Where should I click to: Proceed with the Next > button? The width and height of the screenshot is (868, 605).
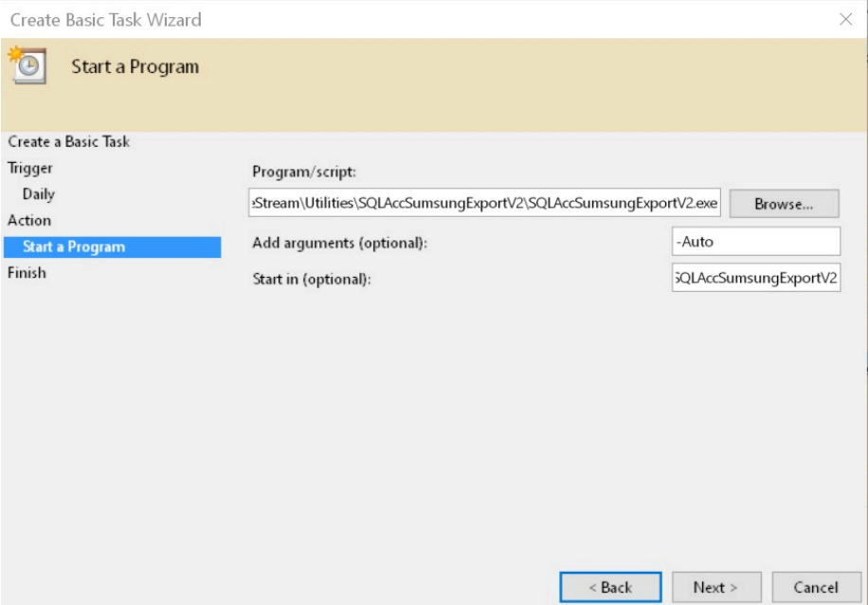714,587
